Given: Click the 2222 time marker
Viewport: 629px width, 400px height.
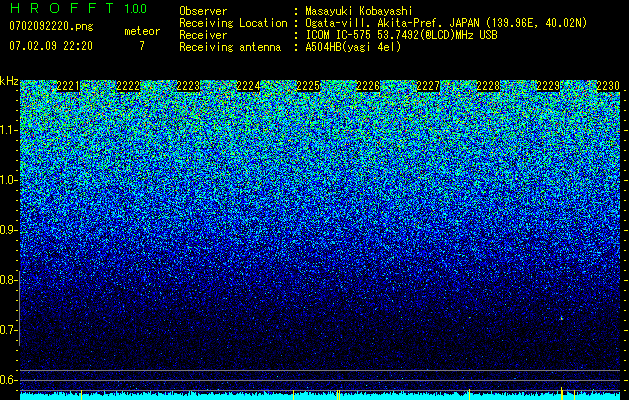Looking at the screenshot, I should click(x=128, y=86).
